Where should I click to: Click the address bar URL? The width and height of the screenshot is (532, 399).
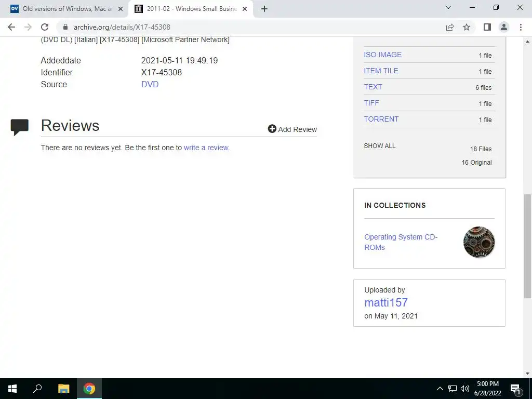(122, 27)
